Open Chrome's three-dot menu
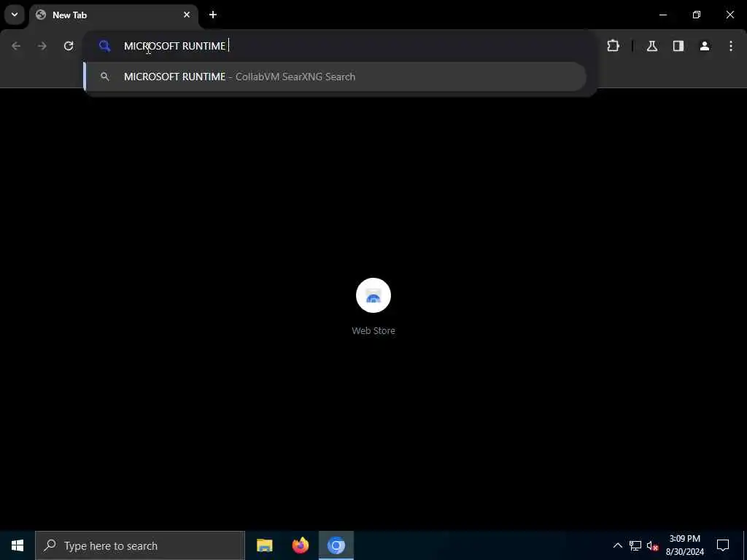Viewport: 747px width, 560px height. (731, 46)
